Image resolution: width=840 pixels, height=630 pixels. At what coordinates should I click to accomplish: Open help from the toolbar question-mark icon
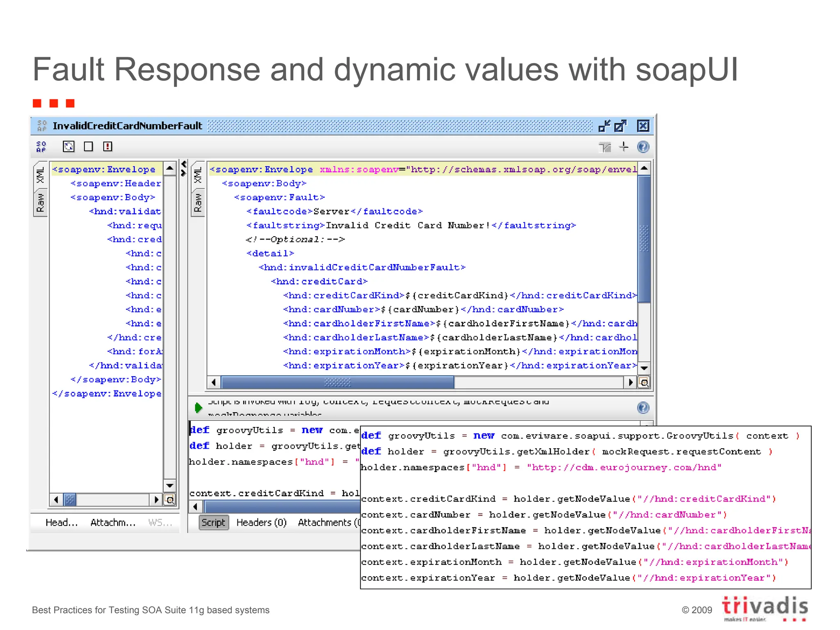pyautogui.click(x=643, y=147)
